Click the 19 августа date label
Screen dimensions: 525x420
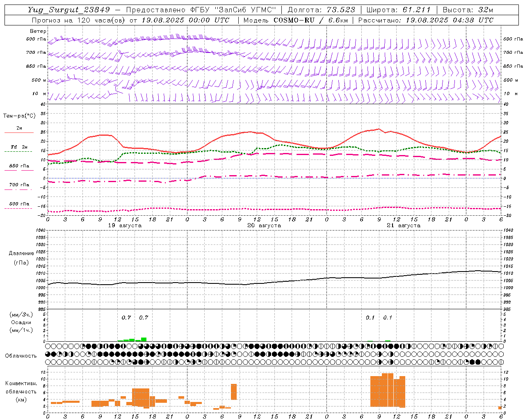(x=125, y=226)
